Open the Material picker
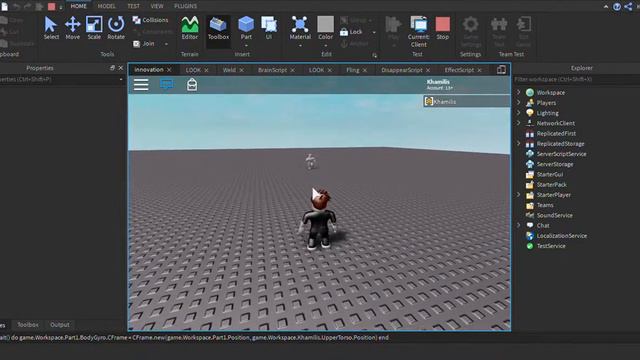640x360 pixels. coord(300,28)
